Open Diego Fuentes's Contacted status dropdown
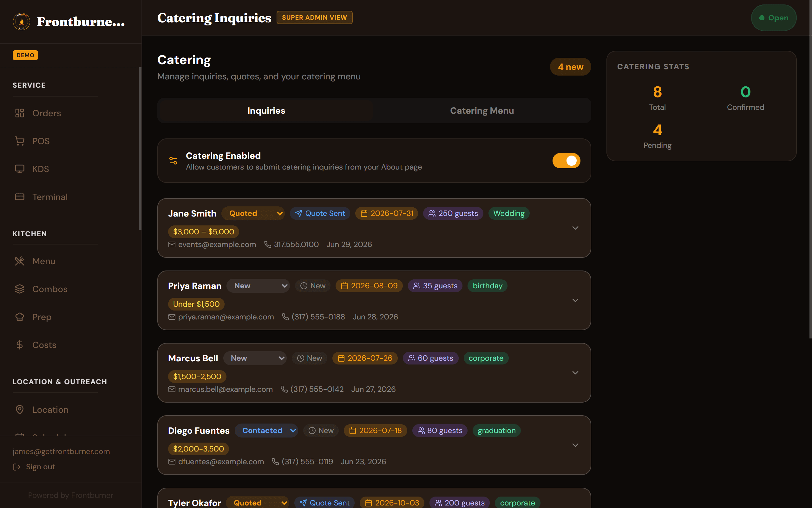812x508 pixels. pos(266,431)
